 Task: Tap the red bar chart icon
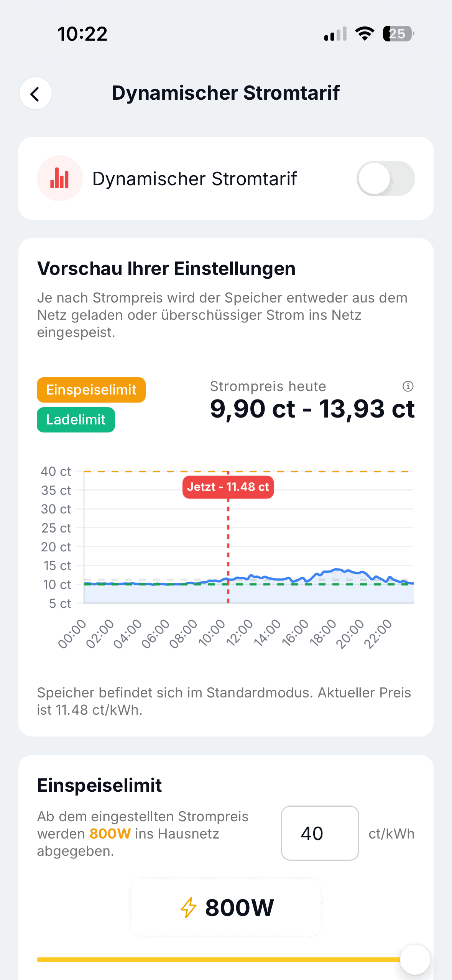pyautogui.click(x=59, y=178)
